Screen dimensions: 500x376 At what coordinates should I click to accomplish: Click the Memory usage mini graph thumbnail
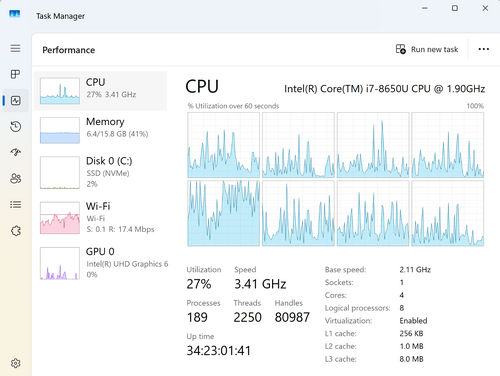tap(60, 130)
